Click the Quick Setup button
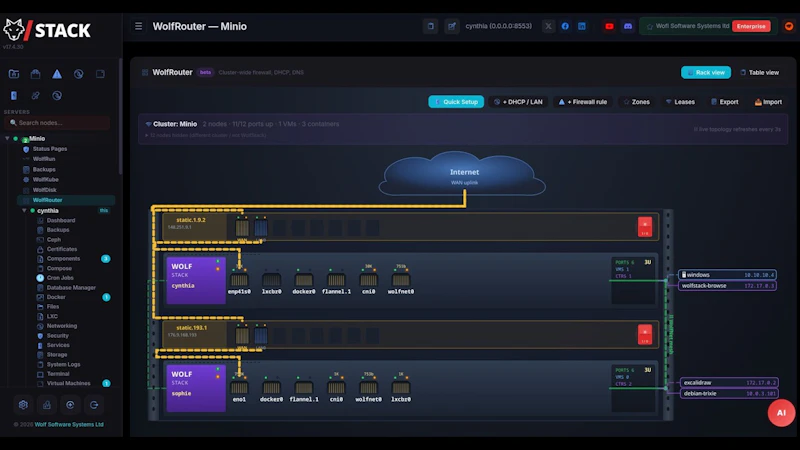Image resolution: width=800 pixels, height=450 pixels. pyautogui.click(x=456, y=102)
